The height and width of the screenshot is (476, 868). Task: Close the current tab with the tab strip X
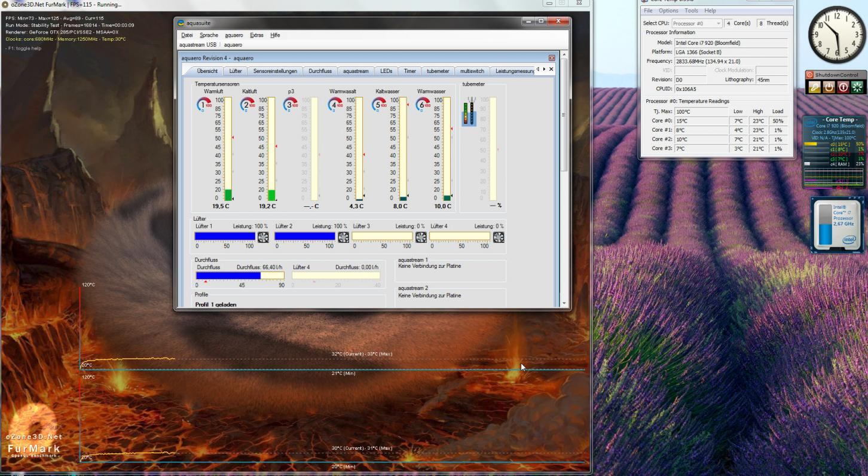(551, 69)
